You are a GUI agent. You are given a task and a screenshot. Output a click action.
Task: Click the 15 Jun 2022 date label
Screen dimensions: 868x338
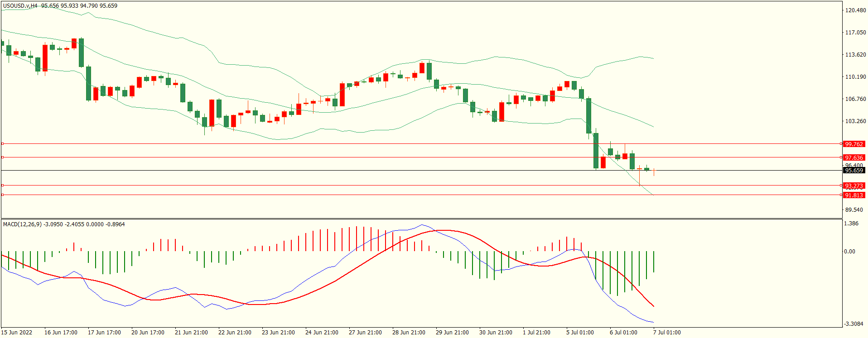coord(17,333)
